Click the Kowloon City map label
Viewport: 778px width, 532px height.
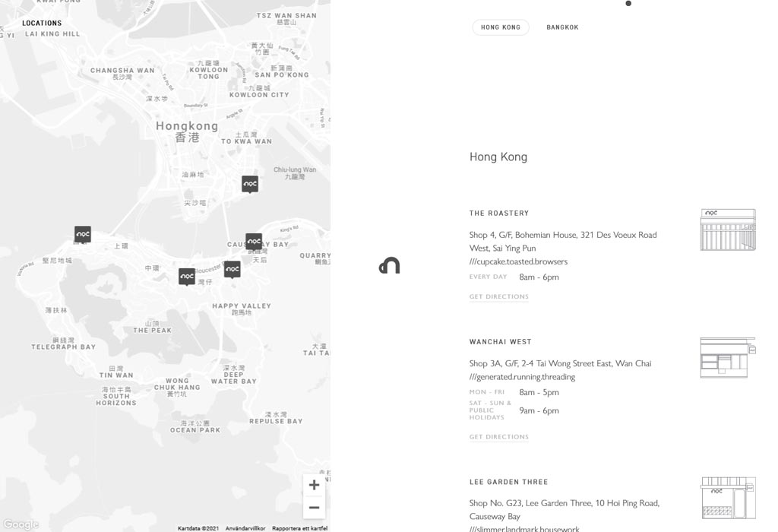259,91
